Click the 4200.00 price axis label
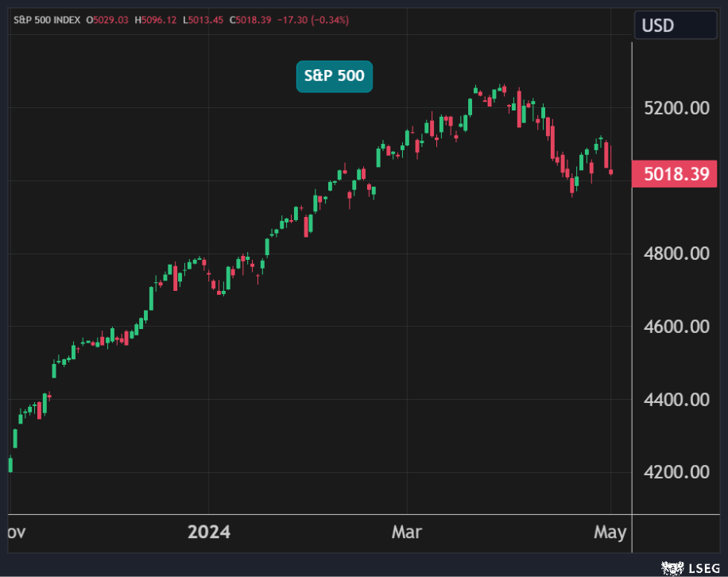 pyautogui.click(x=676, y=472)
